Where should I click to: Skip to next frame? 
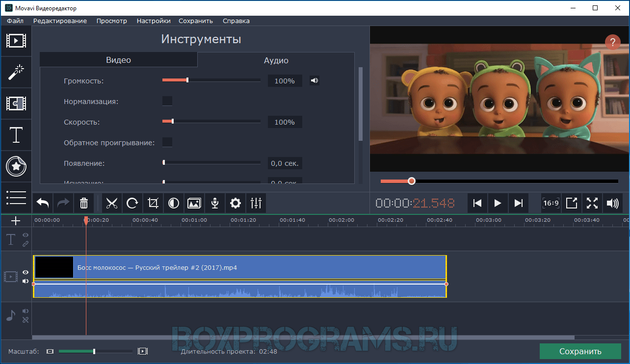[x=518, y=203]
